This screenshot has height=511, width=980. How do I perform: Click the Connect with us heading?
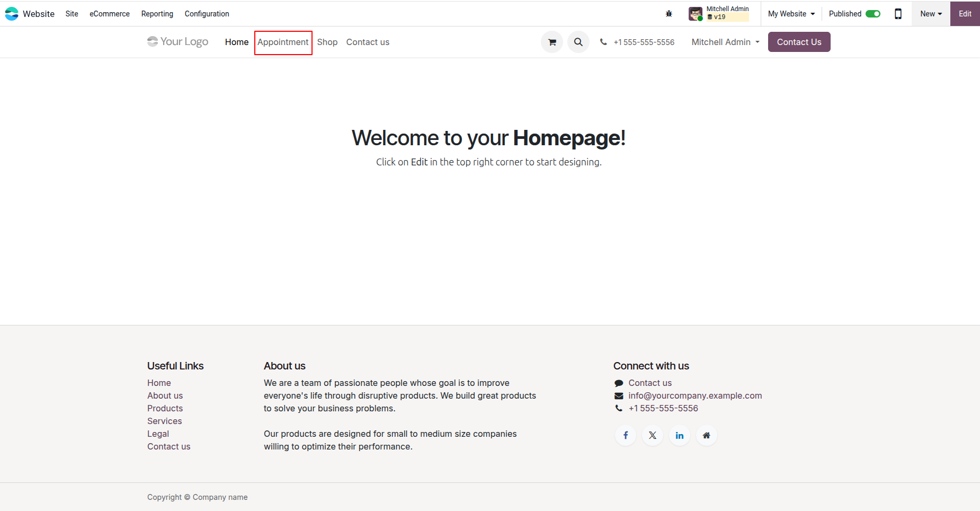point(651,366)
